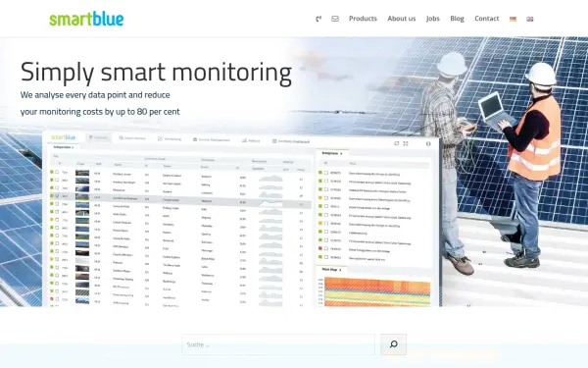Go to the Jobs page
The height and width of the screenshot is (368, 588).
click(x=433, y=19)
